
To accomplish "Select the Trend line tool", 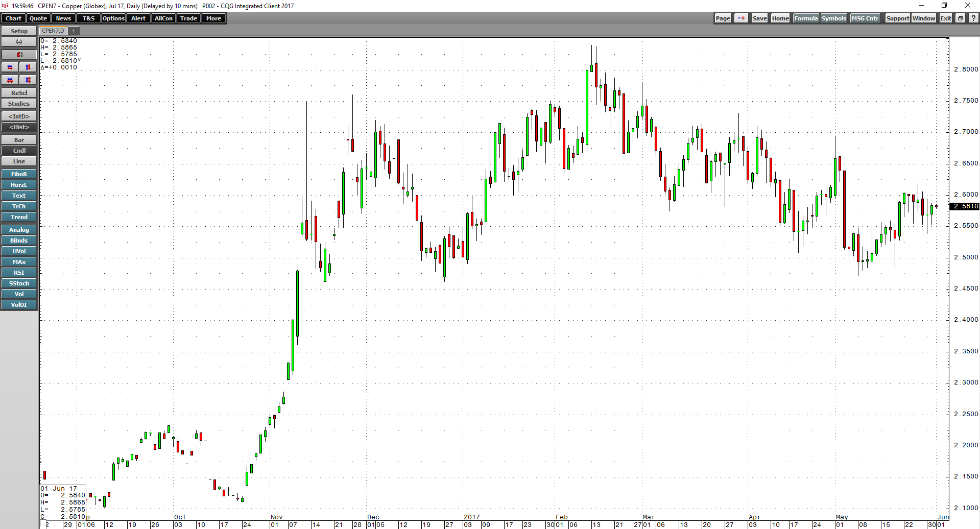I will click(x=19, y=217).
